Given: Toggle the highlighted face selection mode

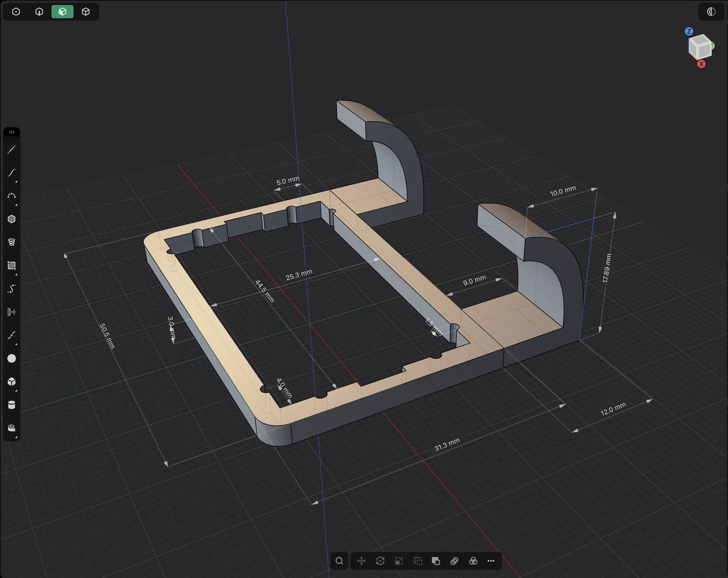Looking at the screenshot, I should [x=62, y=12].
